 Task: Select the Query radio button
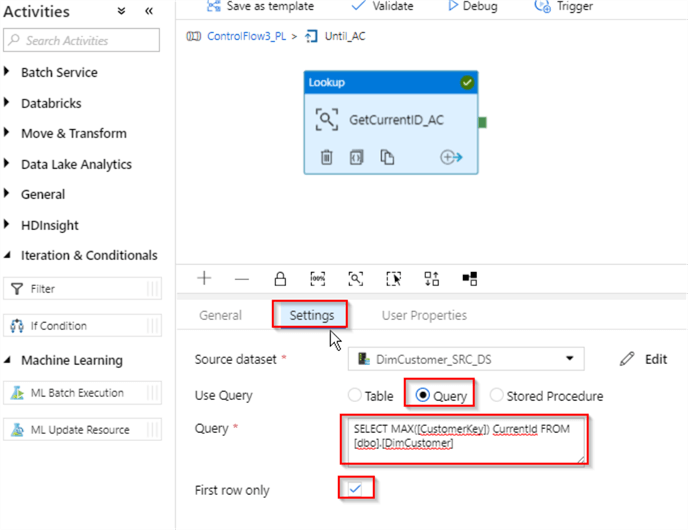coord(422,395)
